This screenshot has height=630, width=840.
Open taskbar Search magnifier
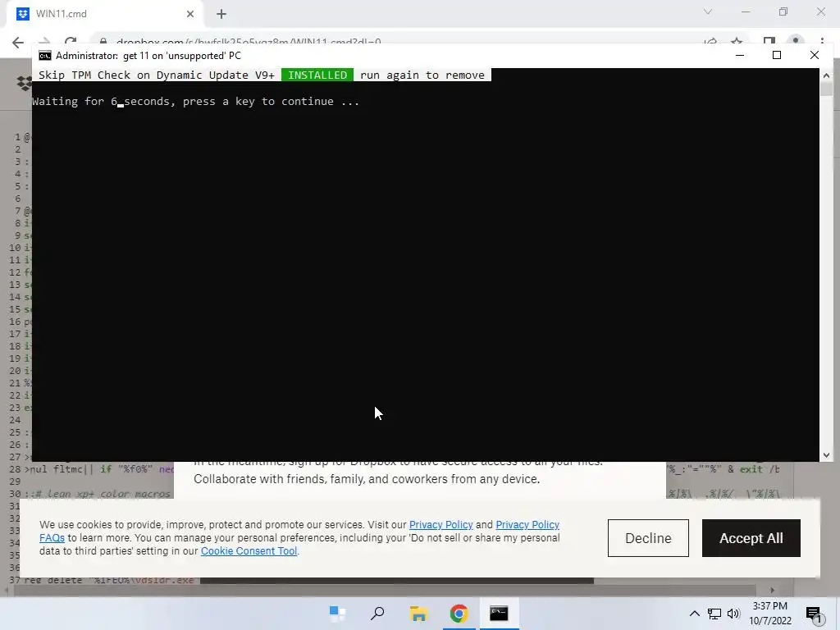tap(377, 614)
